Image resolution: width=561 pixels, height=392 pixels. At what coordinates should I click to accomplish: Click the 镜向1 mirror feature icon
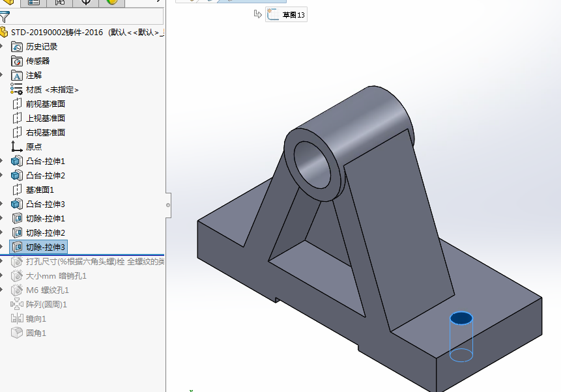point(17,318)
